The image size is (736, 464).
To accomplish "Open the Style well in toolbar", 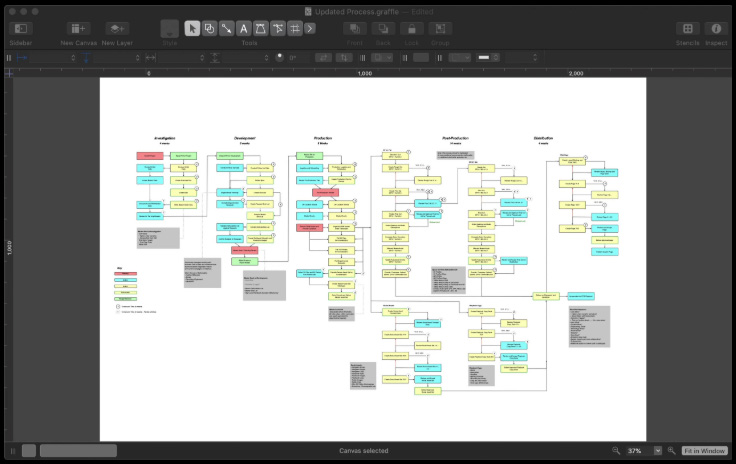I will pos(169,29).
